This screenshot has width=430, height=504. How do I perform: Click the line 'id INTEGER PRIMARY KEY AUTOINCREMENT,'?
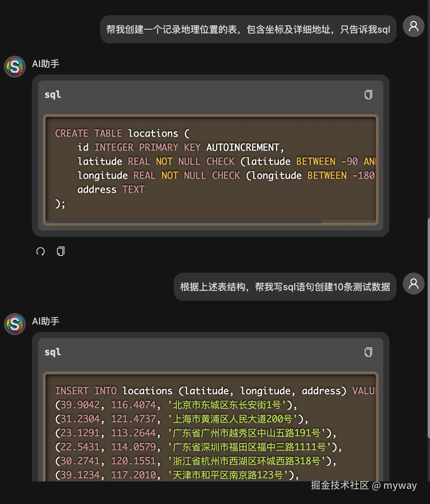pyautogui.click(x=181, y=147)
